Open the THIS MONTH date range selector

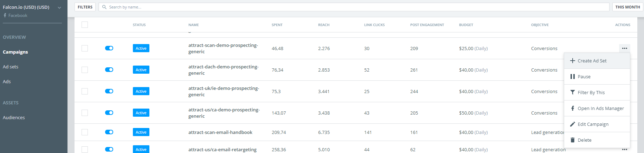pyautogui.click(x=627, y=7)
